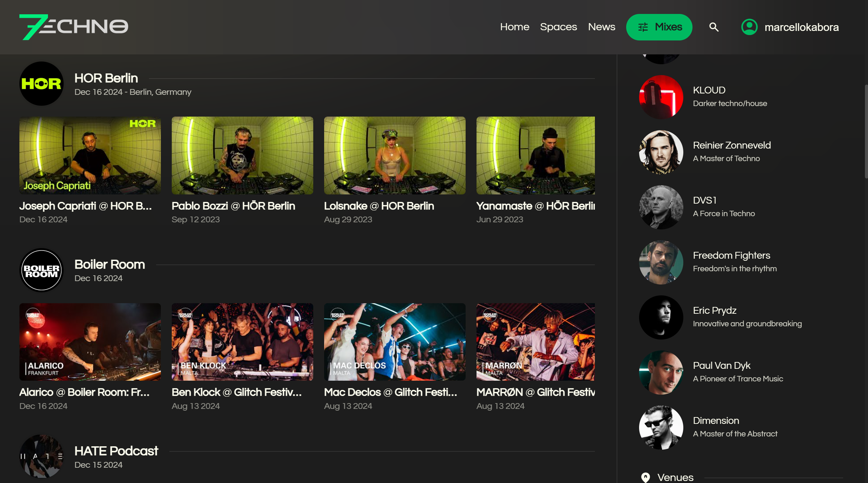The height and width of the screenshot is (483, 868).
Task: Open Eric Prydz artist avatar
Action: 661,317
